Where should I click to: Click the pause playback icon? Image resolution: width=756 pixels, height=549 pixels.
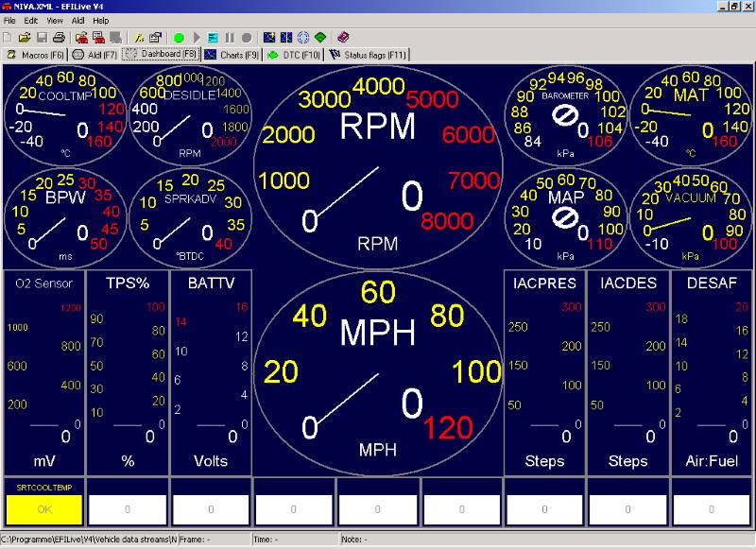pyautogui.click(x=230, y=38)
